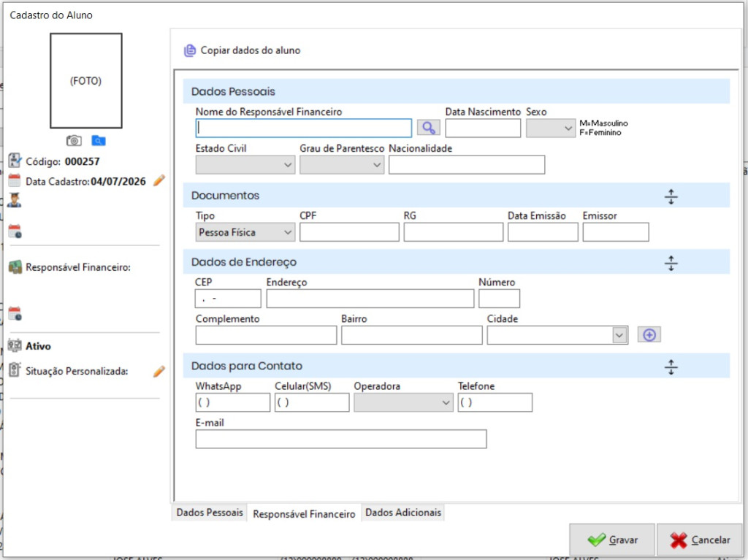Open the Sexo dropdown
The width and height of the screenshot is (748, 560).
pos(551,129)
